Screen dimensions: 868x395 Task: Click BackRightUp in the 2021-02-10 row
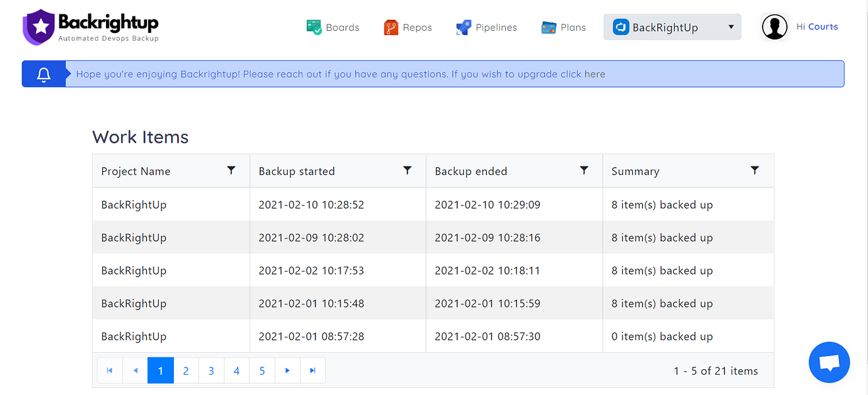(134, 205)
